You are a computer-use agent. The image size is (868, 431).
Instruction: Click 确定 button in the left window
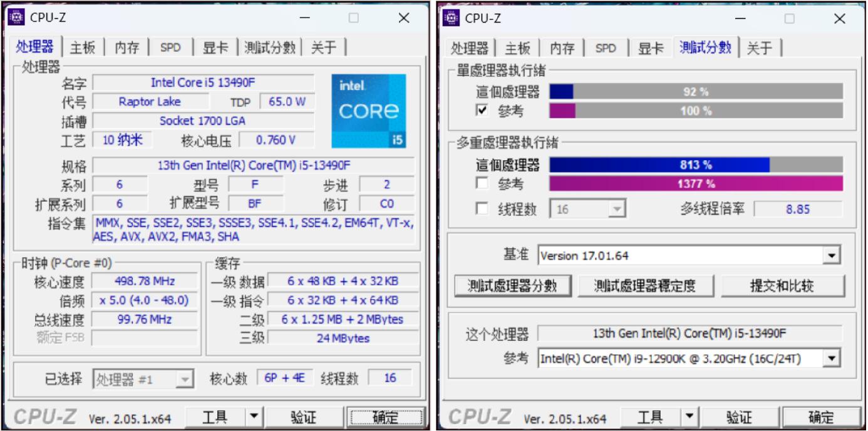coord(385,417)
